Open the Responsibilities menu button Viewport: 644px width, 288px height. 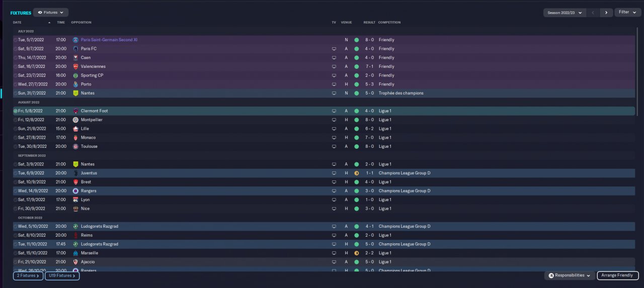(569, 275)
